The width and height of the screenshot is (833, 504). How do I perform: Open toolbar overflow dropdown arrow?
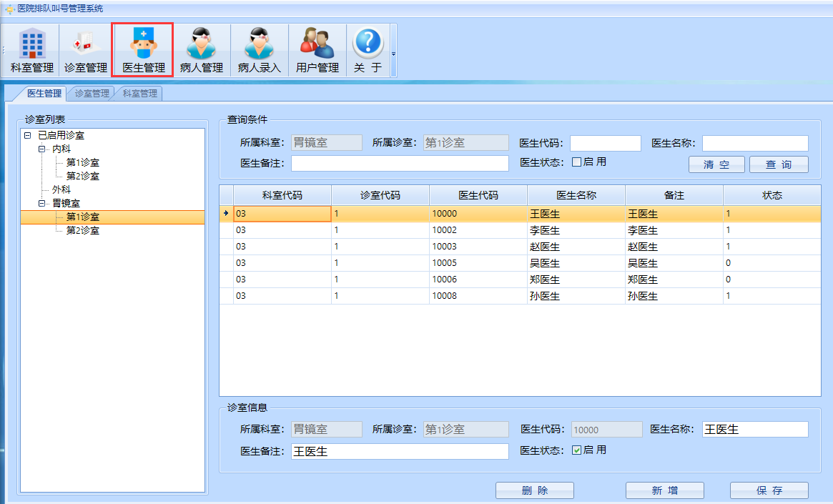tap(394, 54)
